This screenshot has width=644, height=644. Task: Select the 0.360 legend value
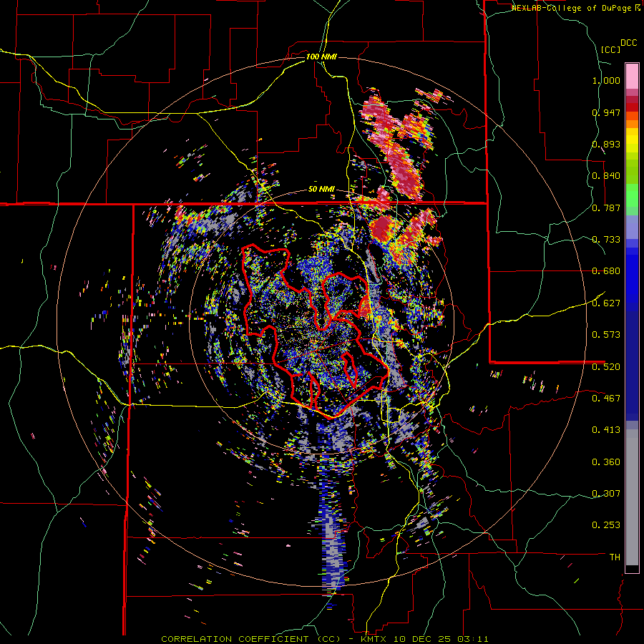click(606, 462)
